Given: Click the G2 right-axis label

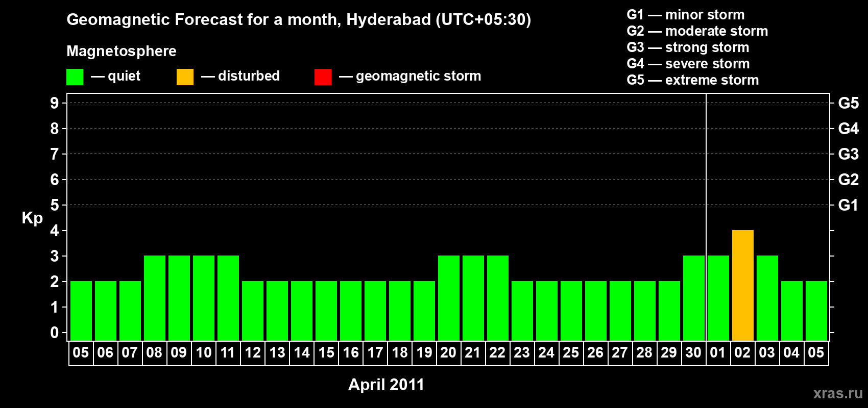Looking at the screenshot, I should click(x=849, y=180).
